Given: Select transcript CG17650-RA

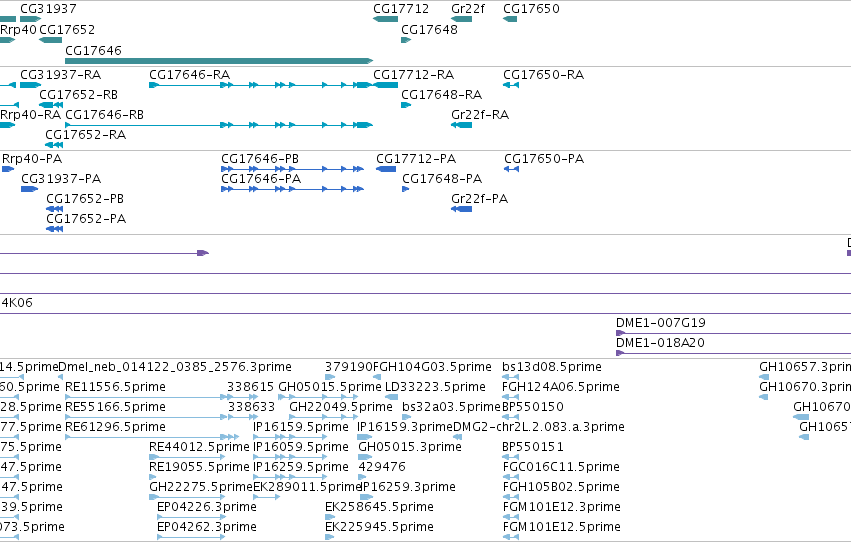Looking at the screenshot, I should pyautogui.click(x=511, y=85).
